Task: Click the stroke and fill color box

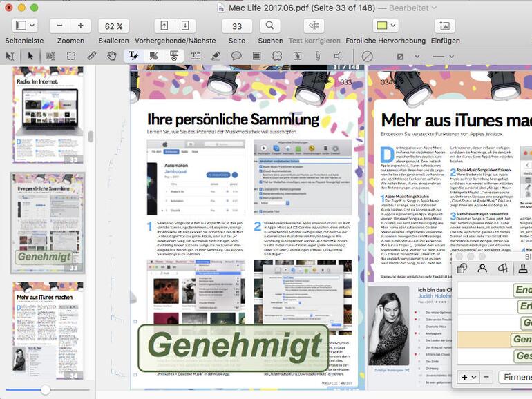Action: pyautogui.click(x=400, y=57)
